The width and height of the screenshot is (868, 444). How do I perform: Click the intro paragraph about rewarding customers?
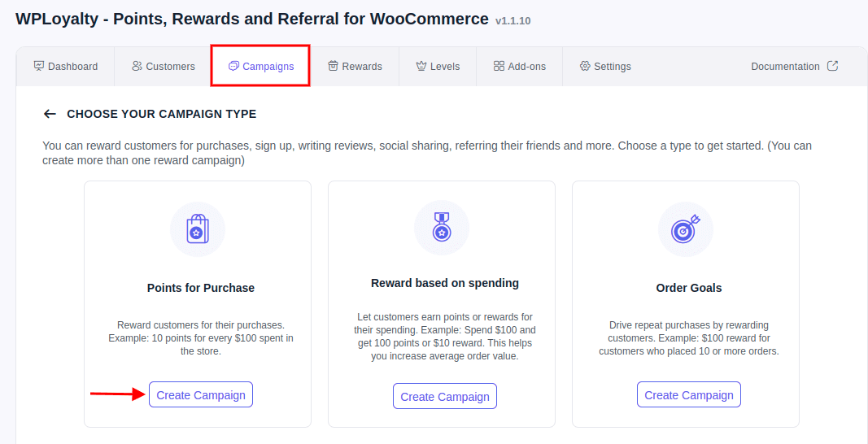427,154
